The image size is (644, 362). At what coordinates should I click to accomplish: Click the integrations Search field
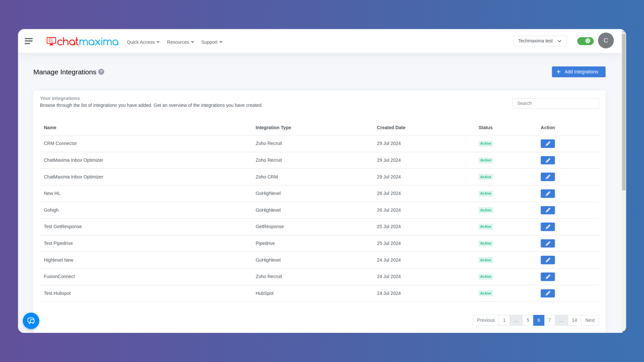[555, 103]
